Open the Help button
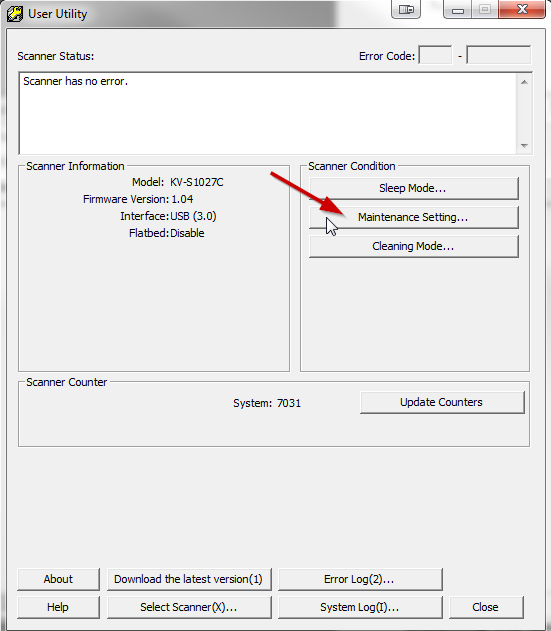 coord(58,607)
